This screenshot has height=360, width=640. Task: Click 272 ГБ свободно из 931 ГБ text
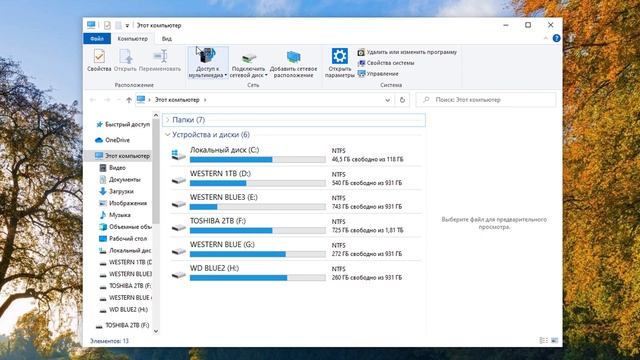(x=367, y=254)
